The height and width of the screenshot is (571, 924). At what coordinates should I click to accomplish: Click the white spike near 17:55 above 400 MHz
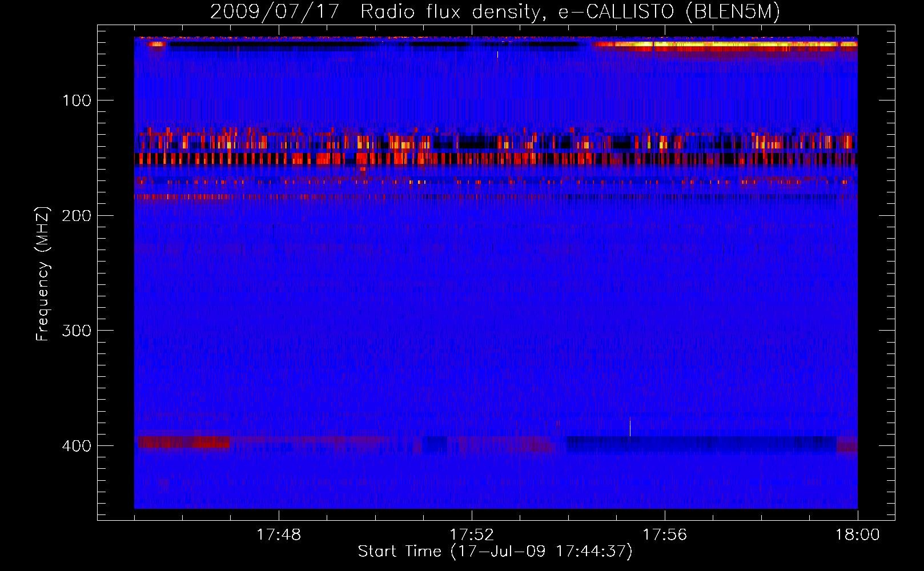pyautogui.click(x=630, y=428)
